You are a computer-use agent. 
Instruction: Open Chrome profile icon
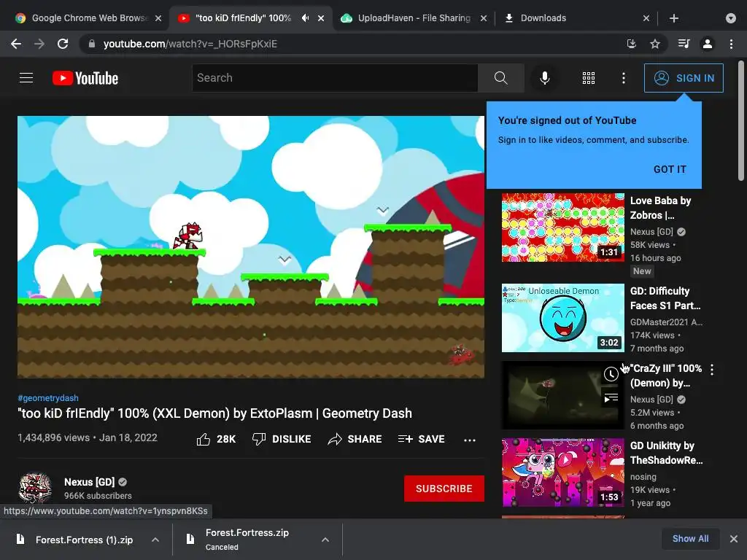pos(708,44)
